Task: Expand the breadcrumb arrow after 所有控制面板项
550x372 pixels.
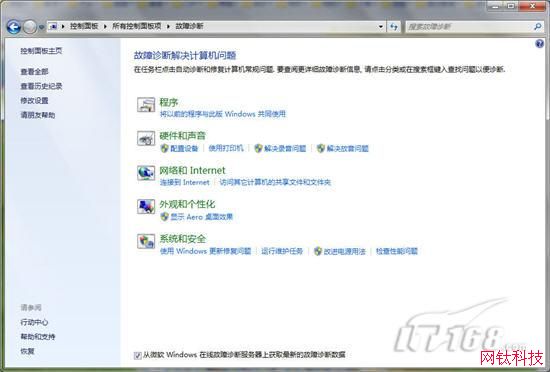Action: coord(168,26)
